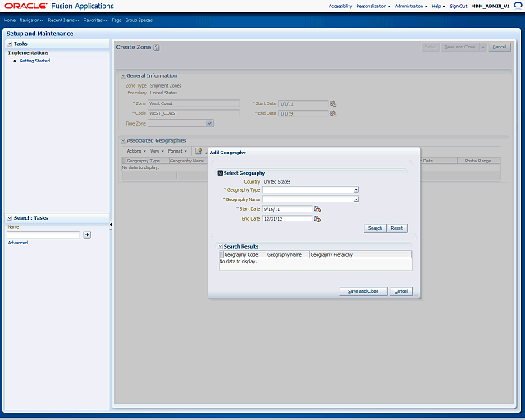Screen dimensions: 525x420
Task: Click the Add Geography dialog resize corner
Action: point(417,294)
